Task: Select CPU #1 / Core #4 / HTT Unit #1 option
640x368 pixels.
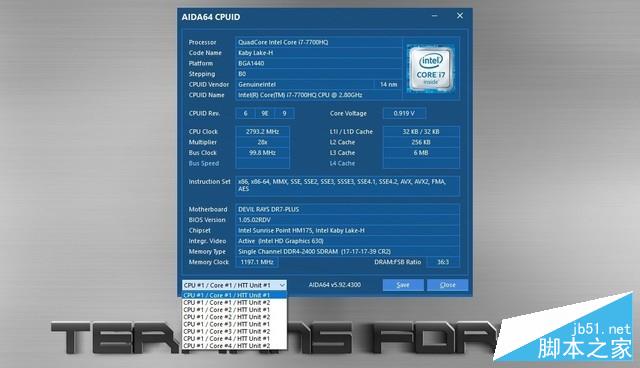Action: 235,339
